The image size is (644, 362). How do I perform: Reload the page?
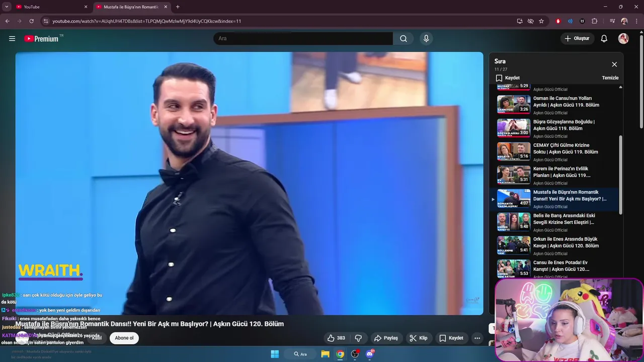point(31,21)
